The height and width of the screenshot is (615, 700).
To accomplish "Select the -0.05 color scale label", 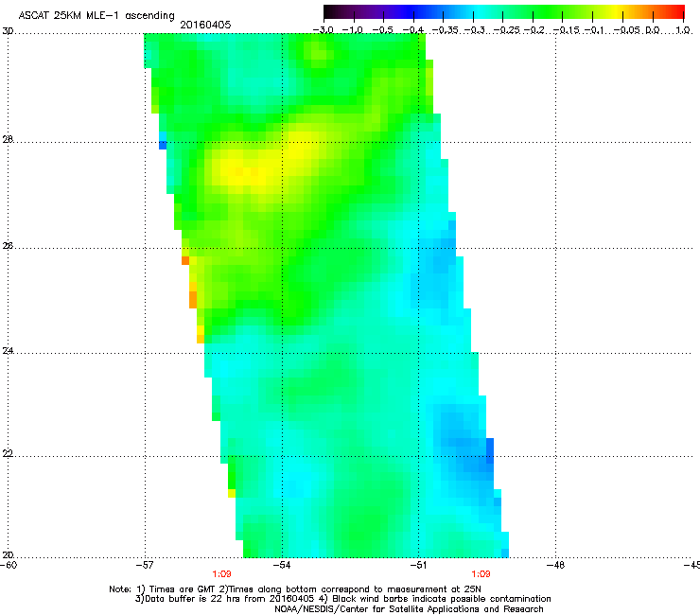I will coord(626,30).
